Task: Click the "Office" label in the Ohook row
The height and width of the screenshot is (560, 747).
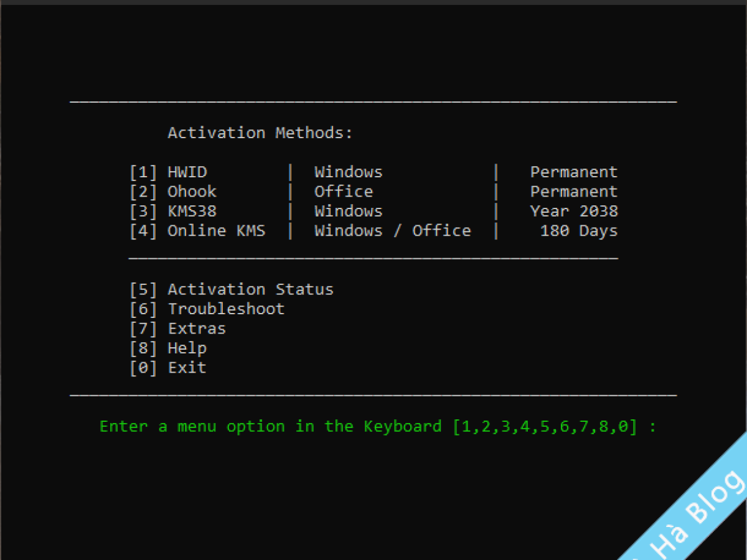Action: tap(343, 192)
